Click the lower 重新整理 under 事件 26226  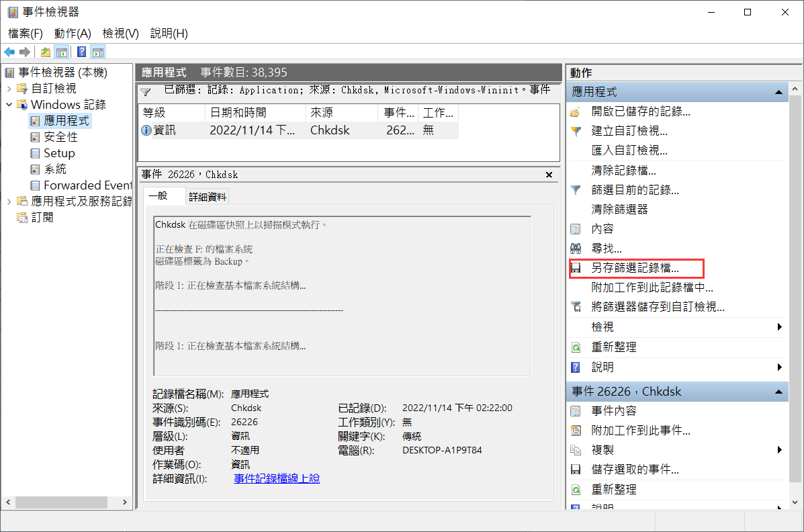[613, 490]
